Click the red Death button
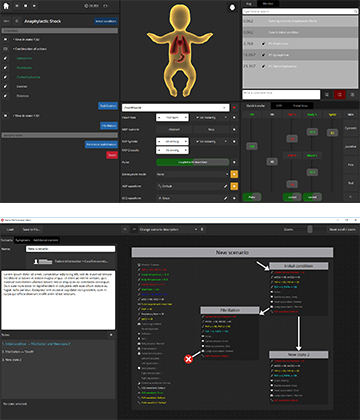Viewport: 360px width, 420px height. click(x=112, y=155)
